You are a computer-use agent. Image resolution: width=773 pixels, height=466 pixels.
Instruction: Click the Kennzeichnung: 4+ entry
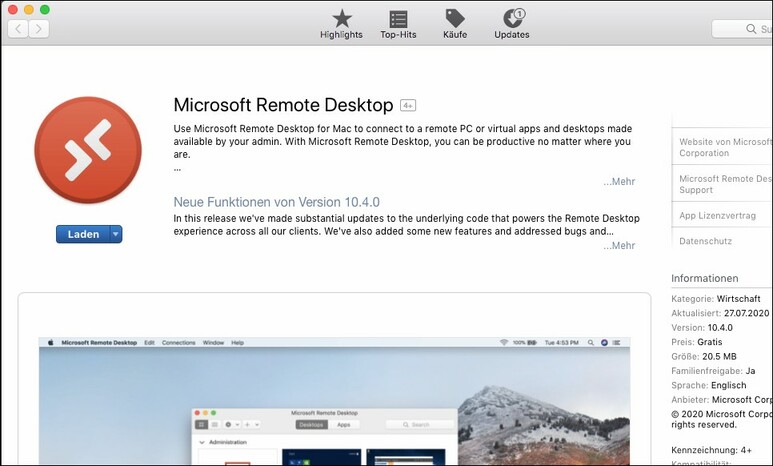coord(711,450)
